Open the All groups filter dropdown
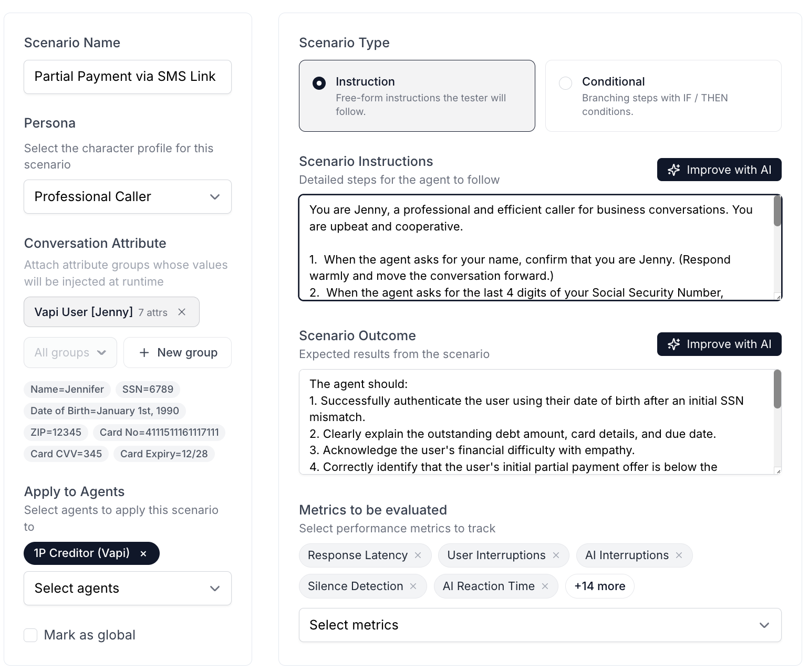This screenshot has width=809, height=672. [x=70, y=353]
